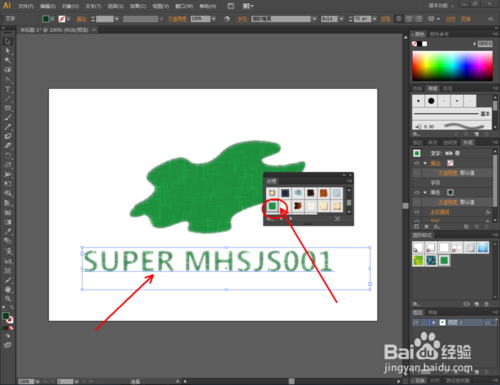Screen dimensions: 500x385
Task: Toggle visibility eye of the stroke appearance row
Action: (417, 163)
